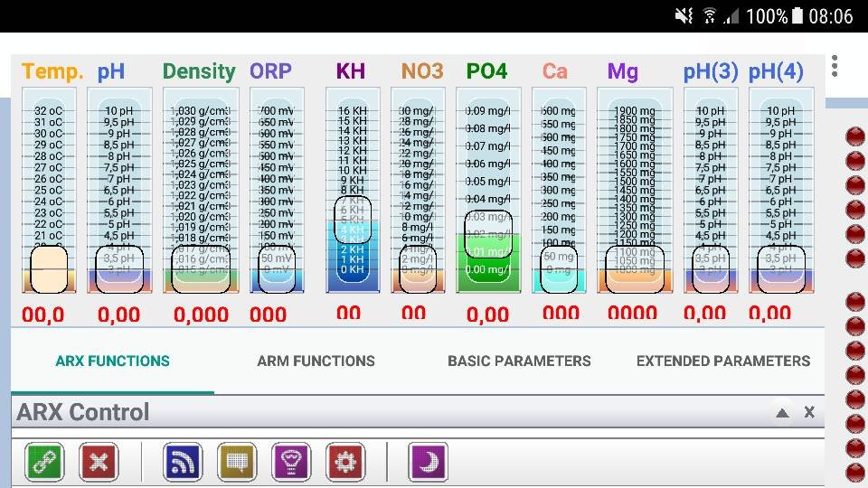Screen dimensions: 868x488
Task: Open the three-dot overflow menu
Action: (x=835, y=66)
